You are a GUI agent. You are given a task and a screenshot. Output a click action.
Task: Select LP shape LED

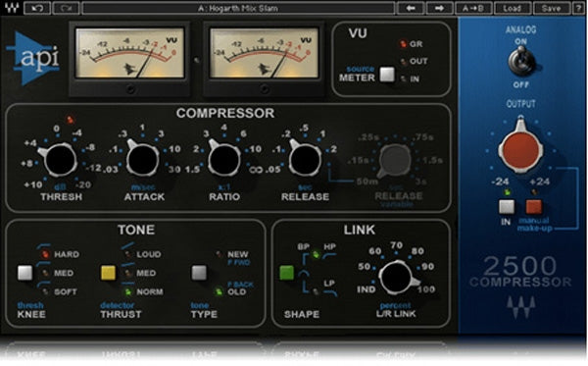[x=317, y=291]
